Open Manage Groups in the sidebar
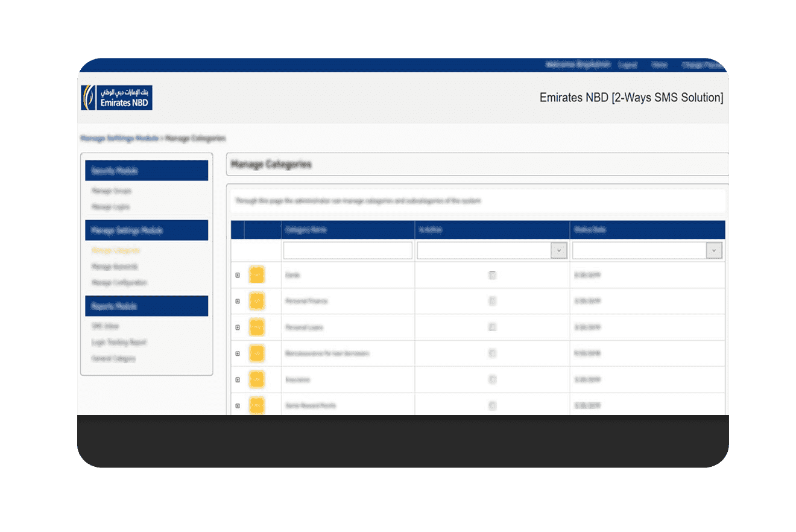This screenshot has width=796, height=532. pos(112,191)
